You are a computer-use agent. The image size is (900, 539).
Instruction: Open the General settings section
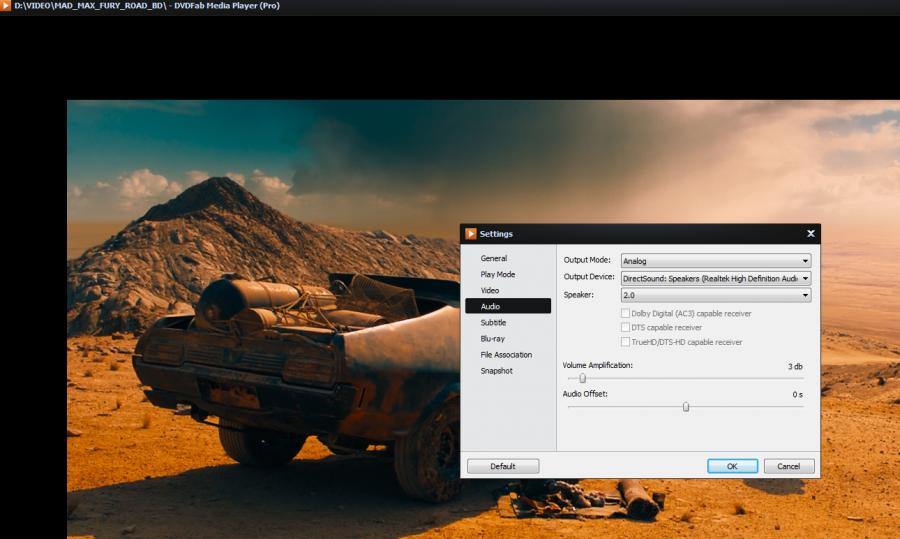coord(508,258)
